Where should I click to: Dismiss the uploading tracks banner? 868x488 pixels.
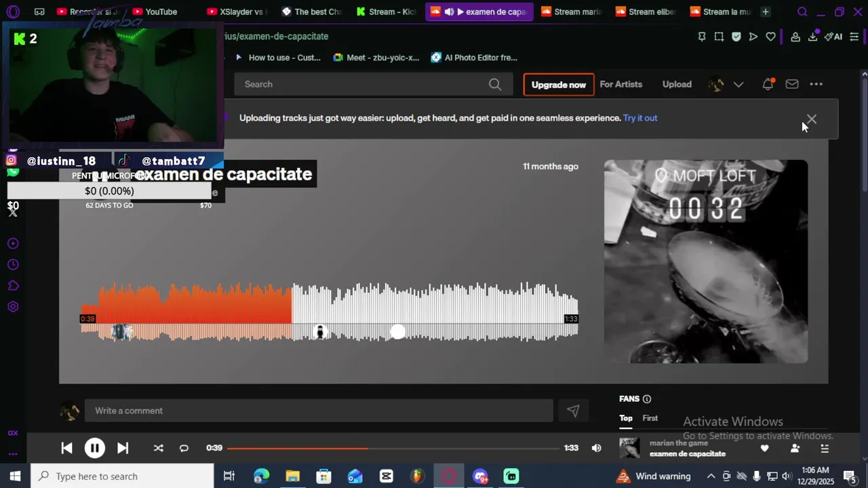click(x=812, y=119)
